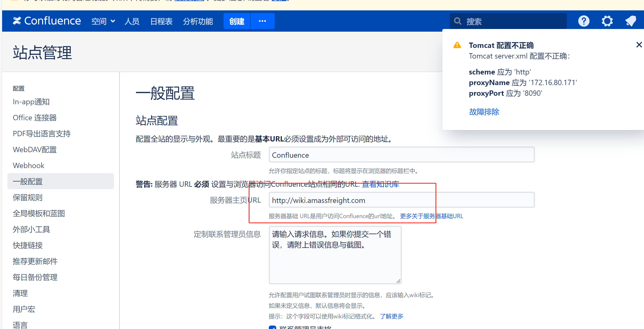Select 保留规则 in the sidebar
The height and width of the screenshot is (329, 644).
point(28,198)
